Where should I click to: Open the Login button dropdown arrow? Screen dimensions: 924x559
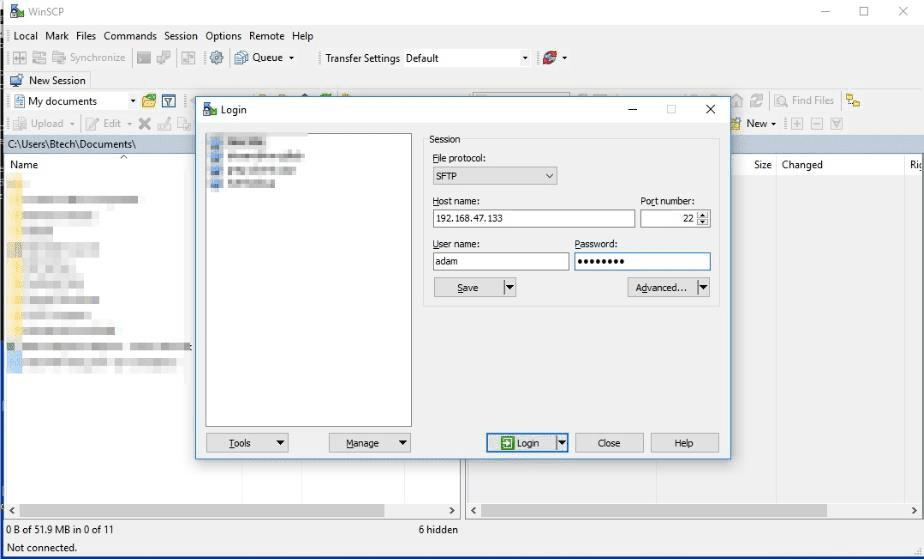point(562,443)
